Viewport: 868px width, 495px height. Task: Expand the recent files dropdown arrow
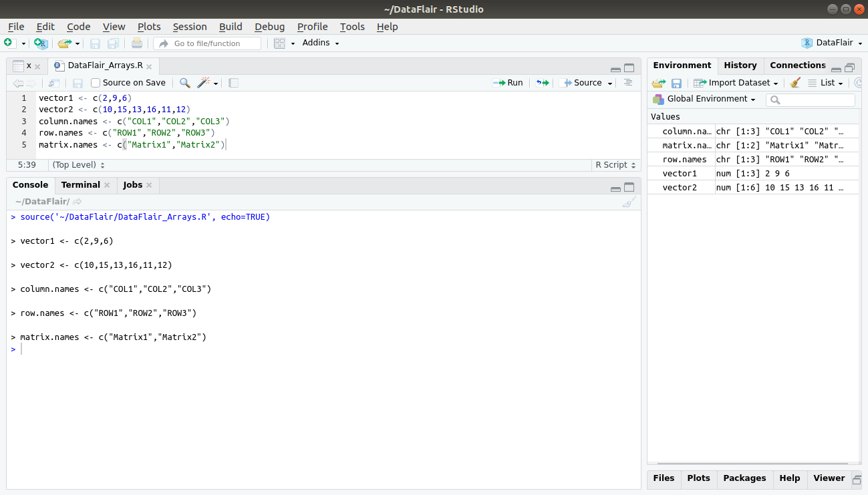78,44
